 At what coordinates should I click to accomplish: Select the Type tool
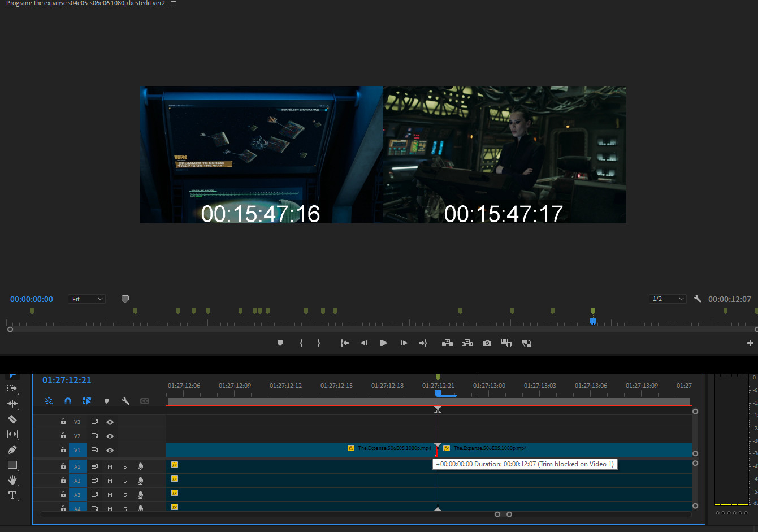12,495
